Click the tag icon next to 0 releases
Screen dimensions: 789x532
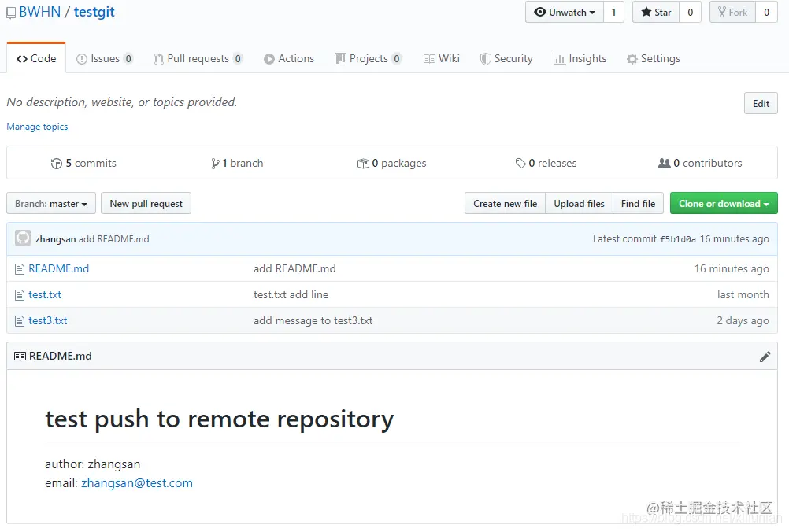520,164
